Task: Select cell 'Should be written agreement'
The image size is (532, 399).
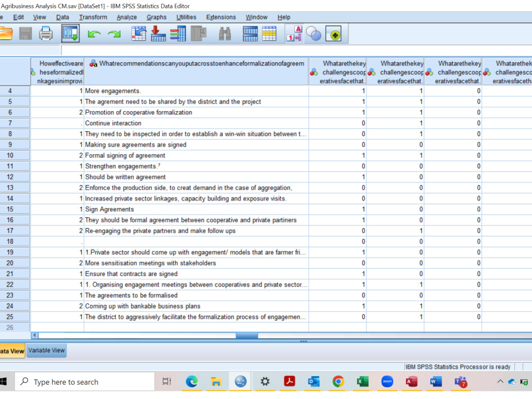Action: click(x=196, y=177)
